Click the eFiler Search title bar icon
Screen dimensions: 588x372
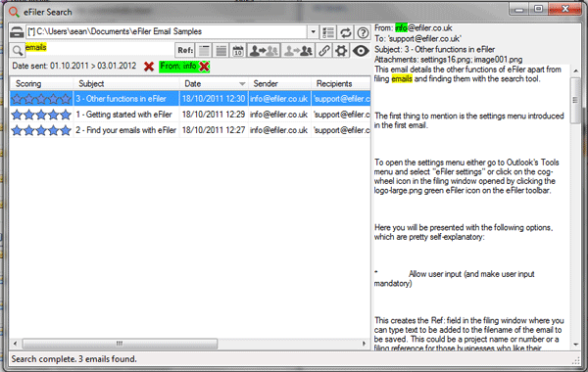pos(15,12)
